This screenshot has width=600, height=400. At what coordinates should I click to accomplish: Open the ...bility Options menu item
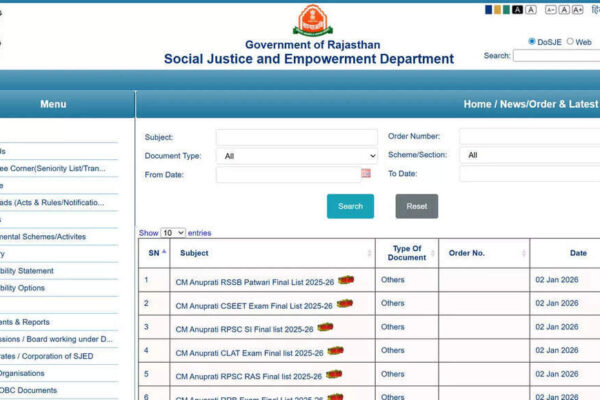click(22, 288)
